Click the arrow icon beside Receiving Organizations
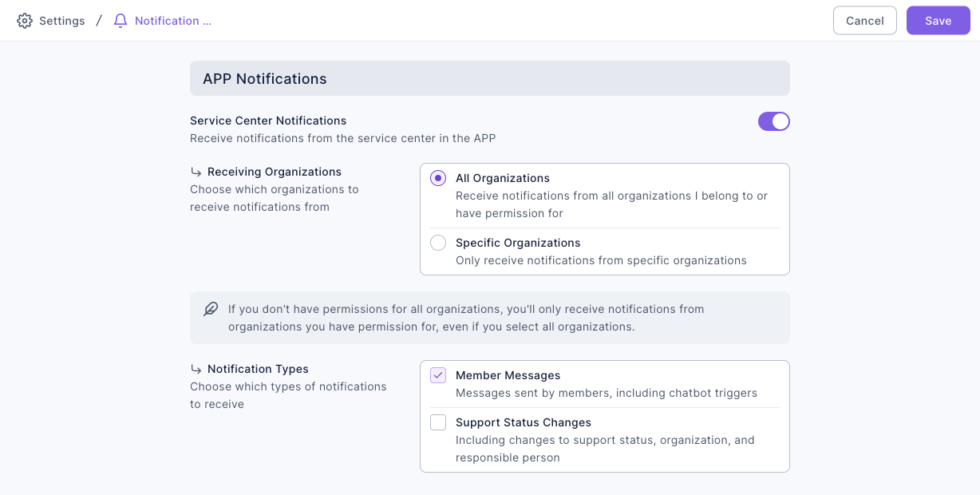This screenshot has width=980, height=495. click(196, 172)
